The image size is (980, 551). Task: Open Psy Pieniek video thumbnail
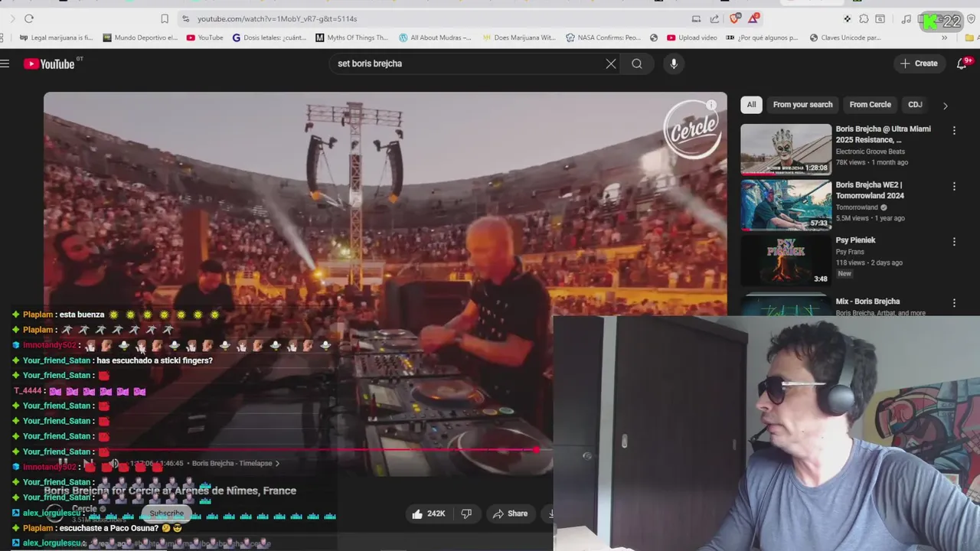click(x=786, y=261)
